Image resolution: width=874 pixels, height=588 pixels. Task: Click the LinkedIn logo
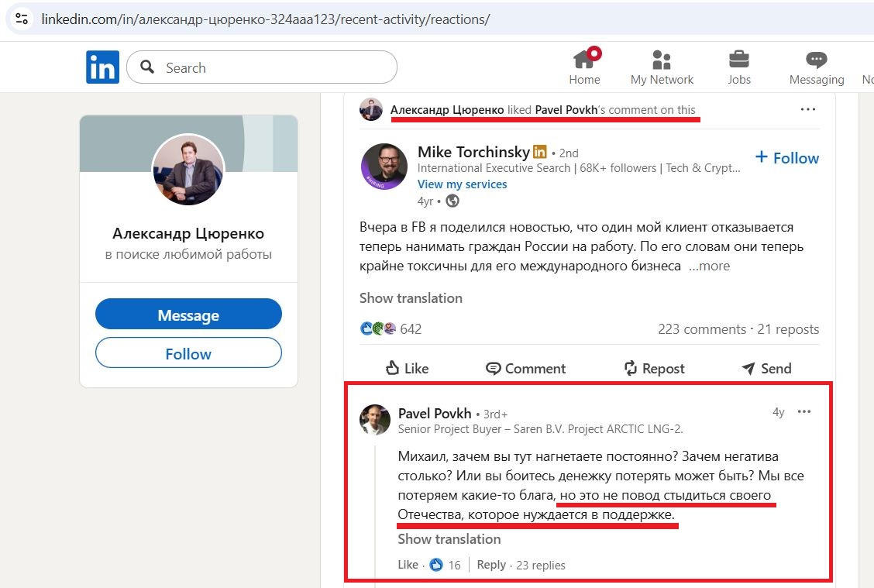102,67
